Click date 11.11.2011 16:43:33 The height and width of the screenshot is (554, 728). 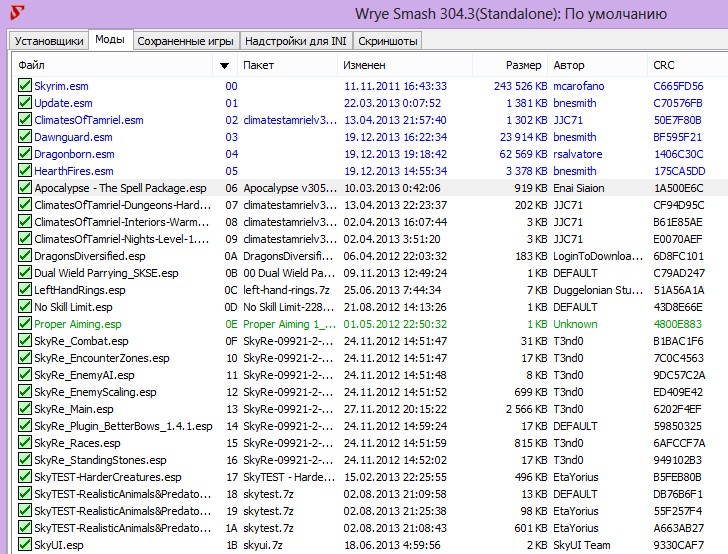click(396, 86)
